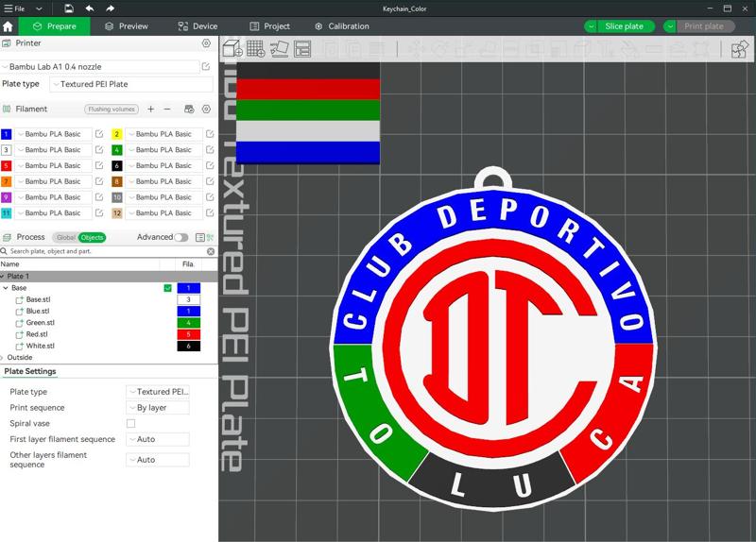Screen dimensions: 756x542
Task: Select Green.stl in the object list
Action: pos(41,323)
